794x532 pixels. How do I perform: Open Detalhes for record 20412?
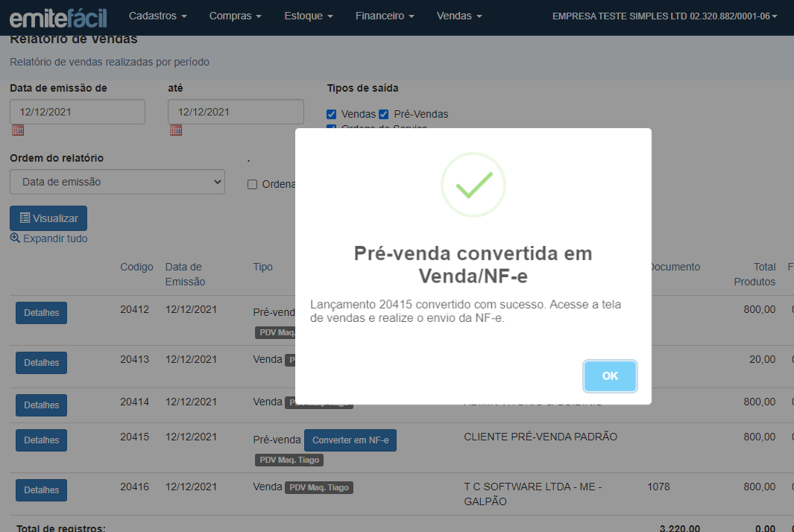(42, 313)
